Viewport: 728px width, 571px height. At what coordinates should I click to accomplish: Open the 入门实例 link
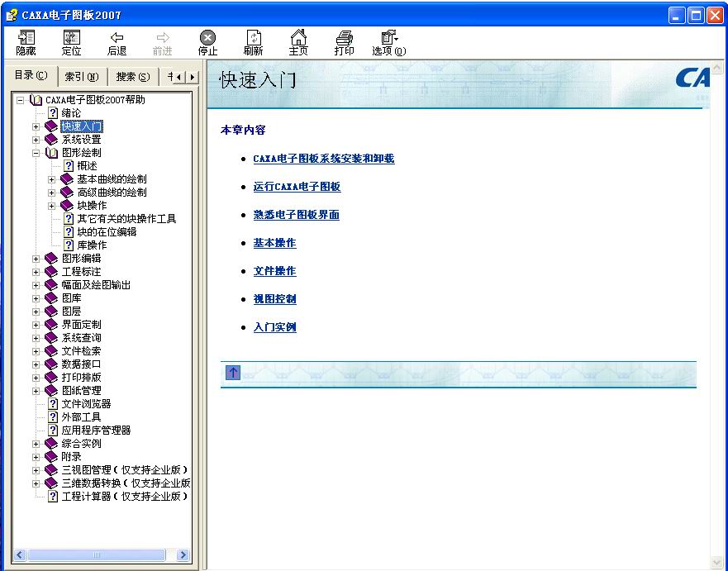click(x=274, y=327)
